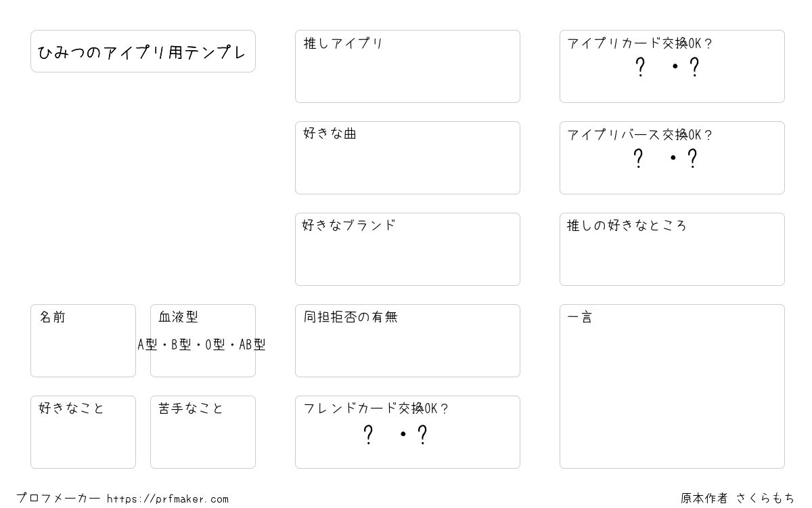
Task: Click the 苦手なこと box
Action: pyautogui.click(x=203, y=432)
